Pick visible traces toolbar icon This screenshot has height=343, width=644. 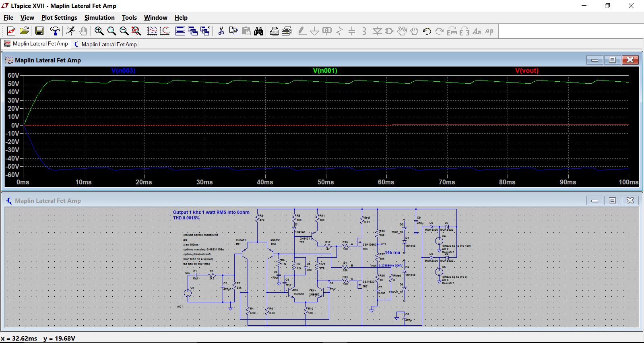pos(152,31)
